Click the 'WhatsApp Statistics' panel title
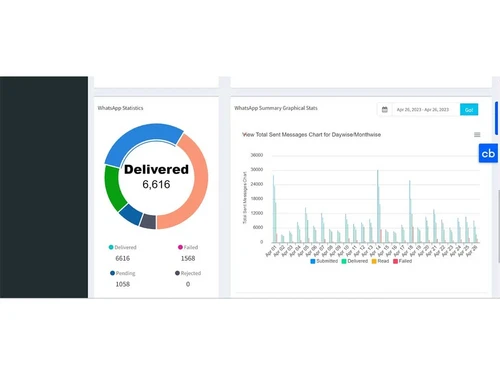Viewport: 500px width, 375px height. coord(120,108)
